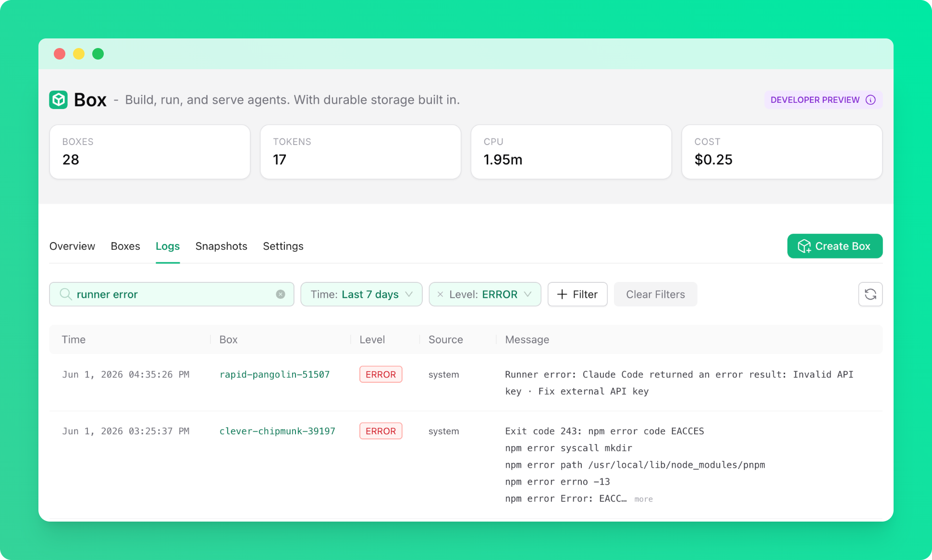Image resolution: width=932 pixels, height=560 pixels.
Task: Remove the Level filter with its x icon
Action: tap(440, 294)
